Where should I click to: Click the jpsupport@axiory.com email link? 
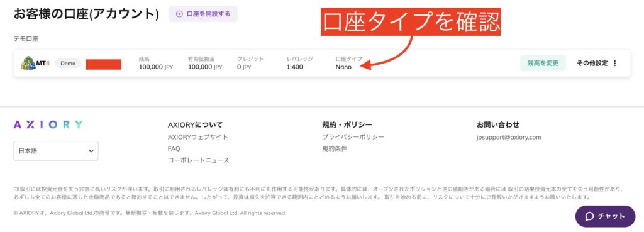click(x=509, y=137)
